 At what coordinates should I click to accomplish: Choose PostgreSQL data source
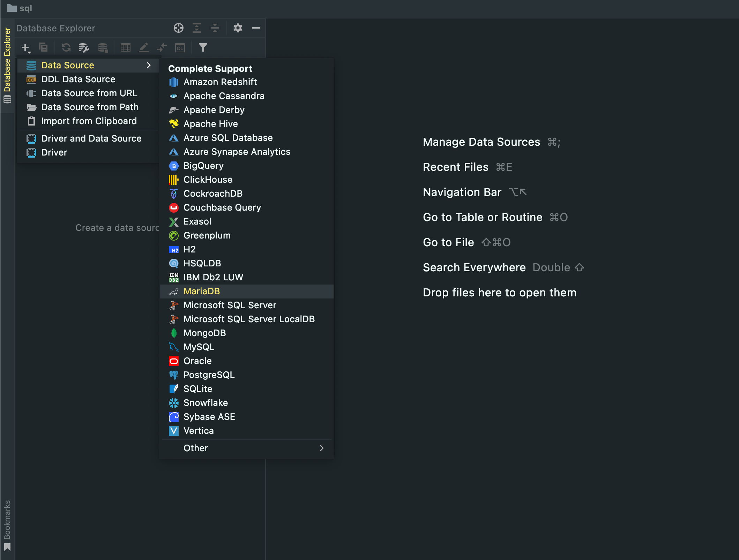[x=246, y=375]
